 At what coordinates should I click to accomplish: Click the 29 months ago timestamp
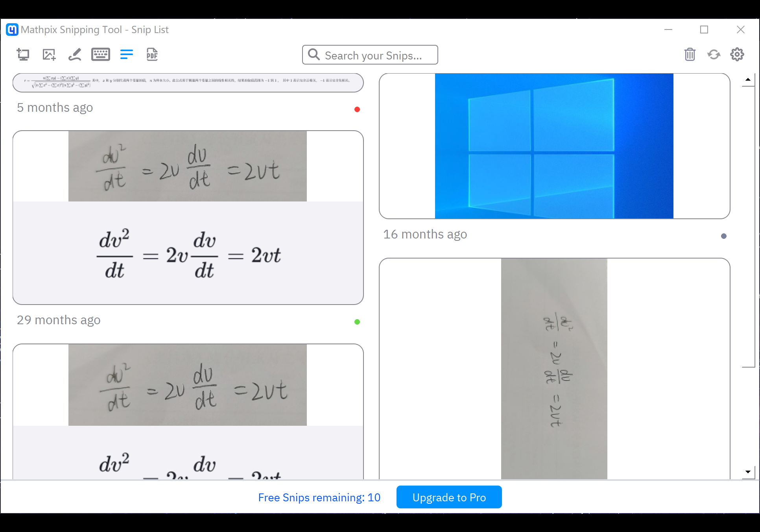pyautogui.click(x=59, y=320)
